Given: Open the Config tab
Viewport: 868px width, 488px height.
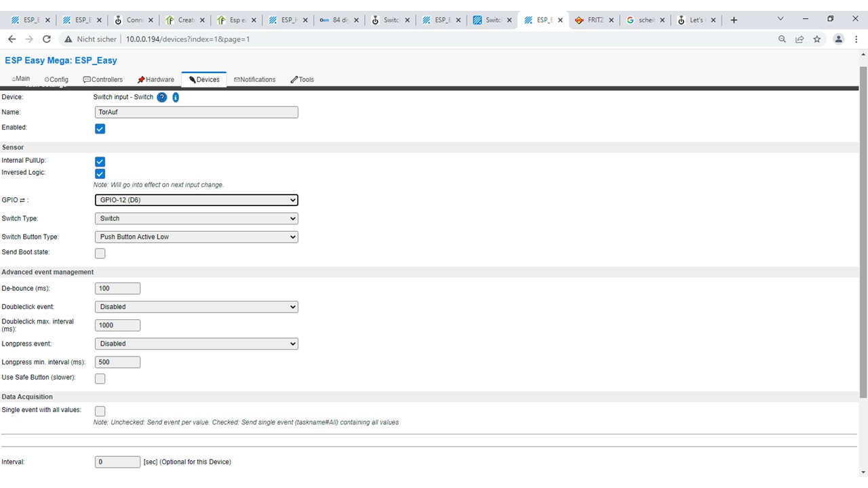Looking at the screenshot, I should pyautogui.click(x=56, y=79).
